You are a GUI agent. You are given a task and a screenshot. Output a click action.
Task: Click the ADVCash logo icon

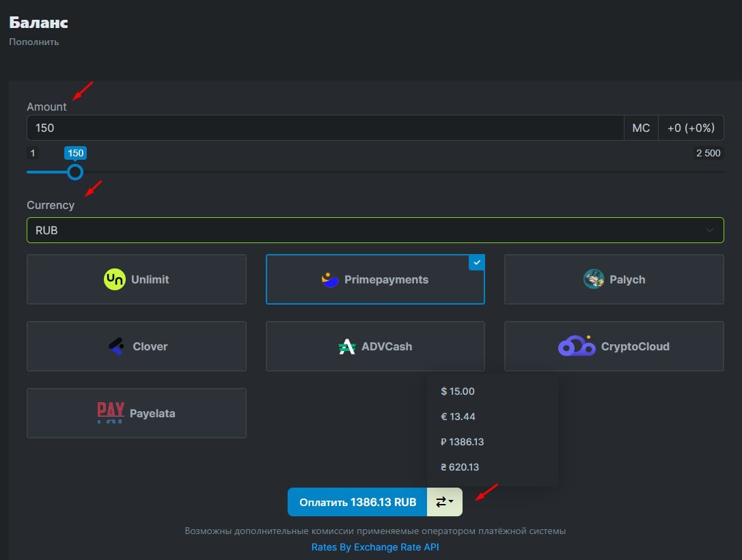point(347,346)
